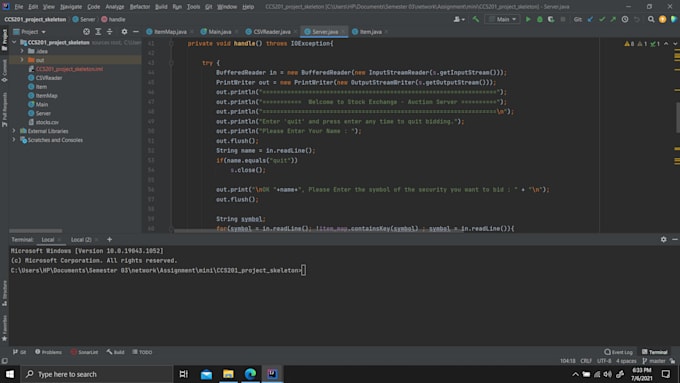The height and width of the screenshot is (383, 680).
Task: Select ItemMap class in project tree
Action: point(46,95)
